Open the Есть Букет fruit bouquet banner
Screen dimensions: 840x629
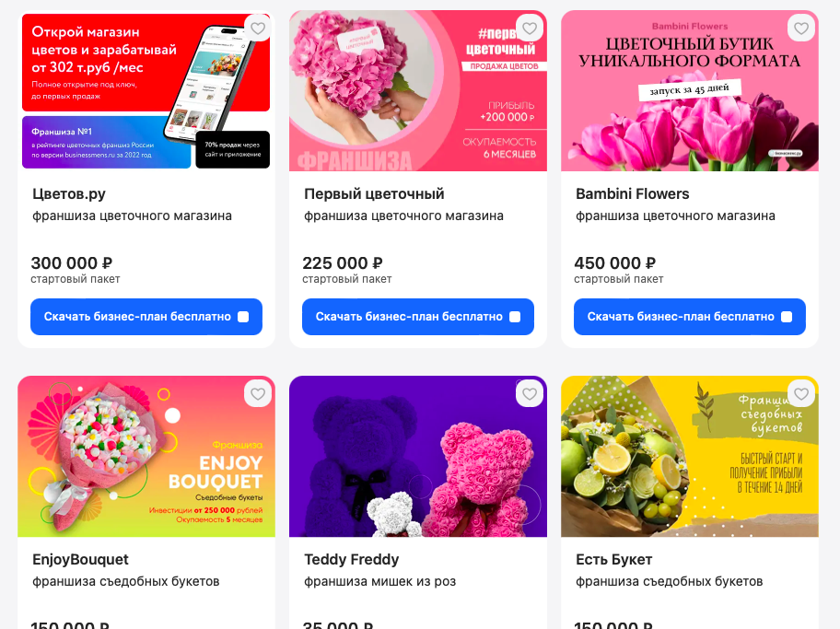(690, 457)
